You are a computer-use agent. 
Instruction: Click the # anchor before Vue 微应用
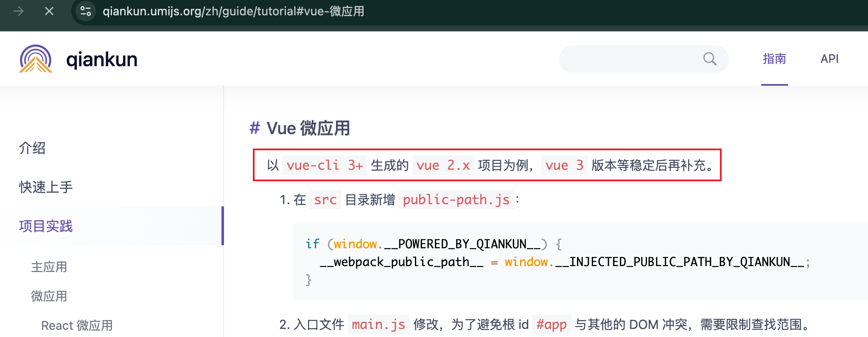click(255, 128)
